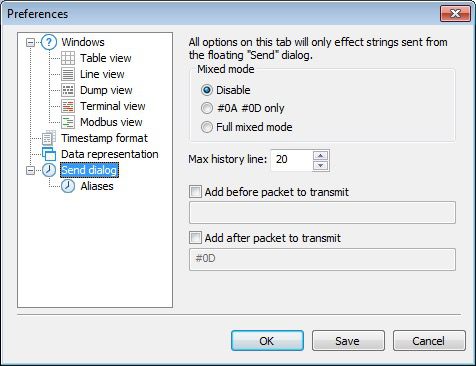The width and height of the screenshot is (476, 366).
Task: Click the Windows question-mark icon
Action: click(x=49, y=42)
